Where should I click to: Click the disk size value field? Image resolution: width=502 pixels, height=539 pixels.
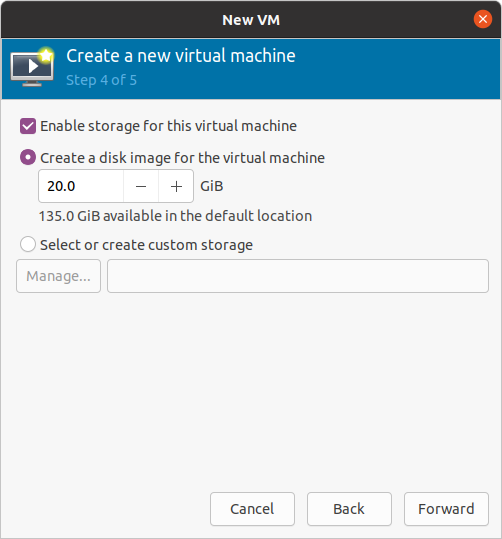(81, 186)
